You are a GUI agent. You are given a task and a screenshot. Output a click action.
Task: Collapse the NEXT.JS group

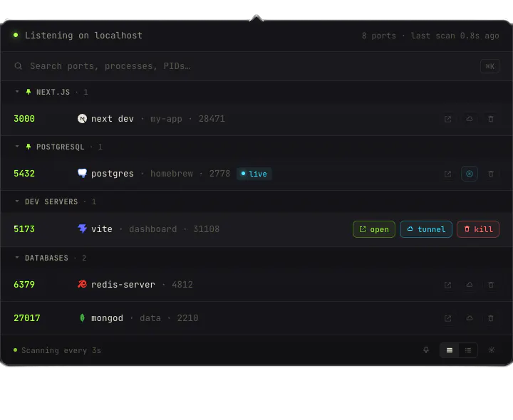(x=17, y=92)
